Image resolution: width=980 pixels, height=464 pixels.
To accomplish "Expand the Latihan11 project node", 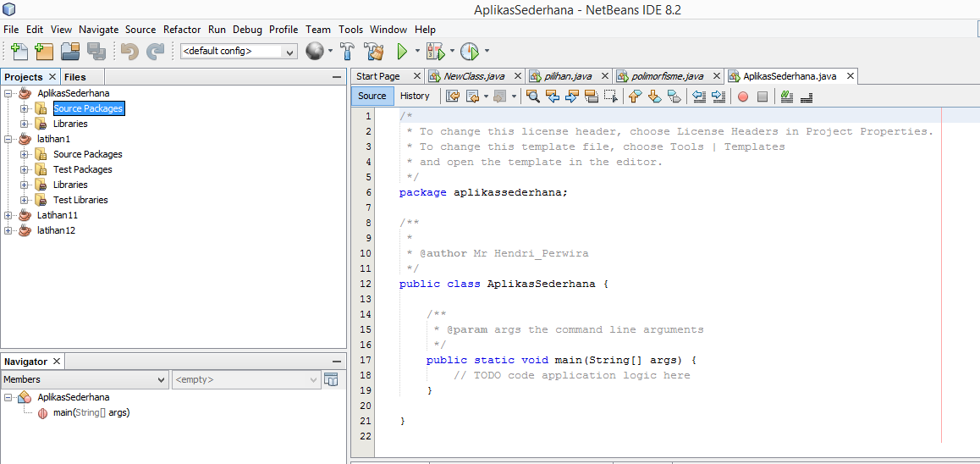I will coord(8,215).
